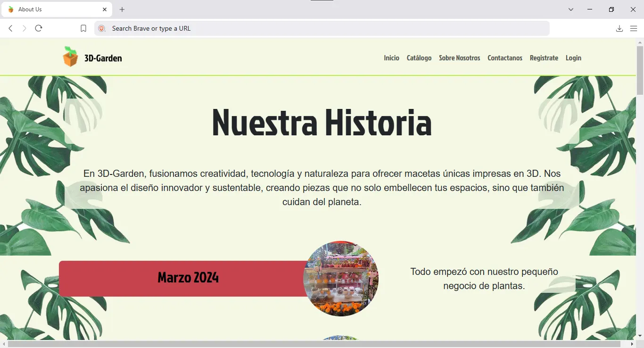
Task: Bookmark this page using bookmark icon
Action: (83, 28)
